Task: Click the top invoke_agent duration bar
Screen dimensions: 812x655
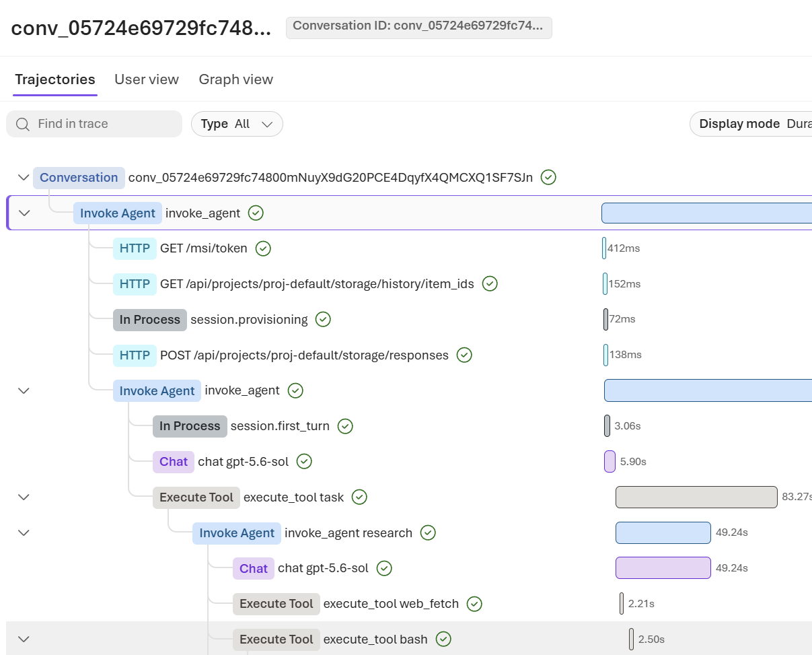Action: (706, 213)
